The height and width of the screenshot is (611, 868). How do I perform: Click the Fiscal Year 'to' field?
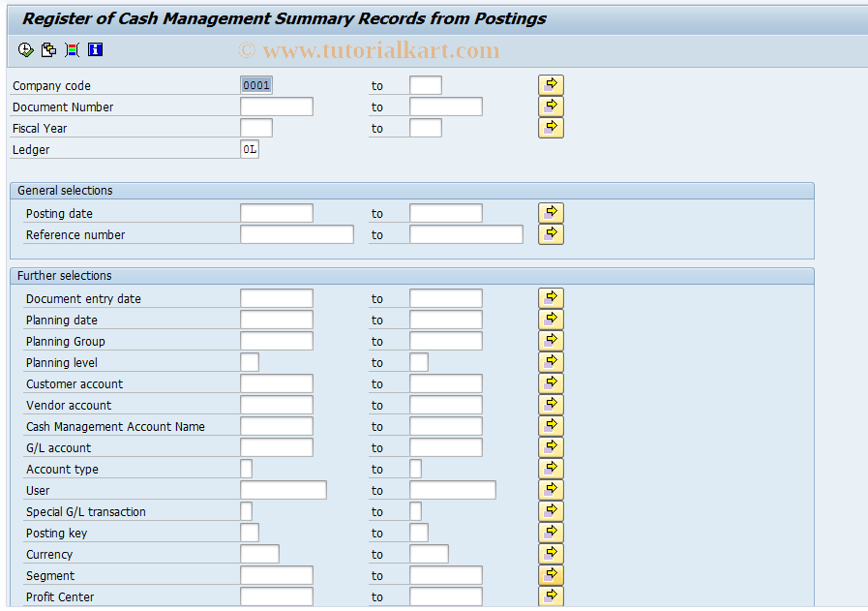click(426, 128)
